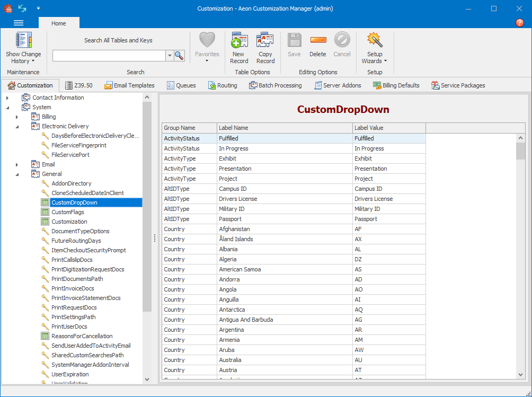Viewport: 532px width, 397px height.
Task: Open the Email Templates view
Action: 129,85
